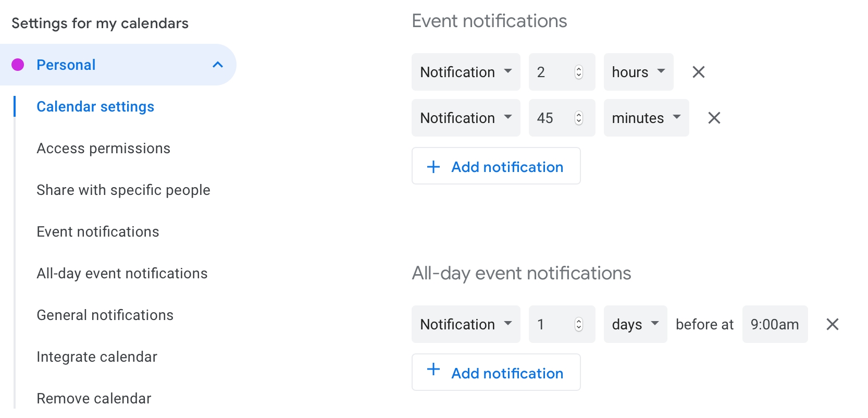Image resolution: width=868 pixels, height=418 pixels.
Task: Open the hours unit dropdown
Action: 638,72
